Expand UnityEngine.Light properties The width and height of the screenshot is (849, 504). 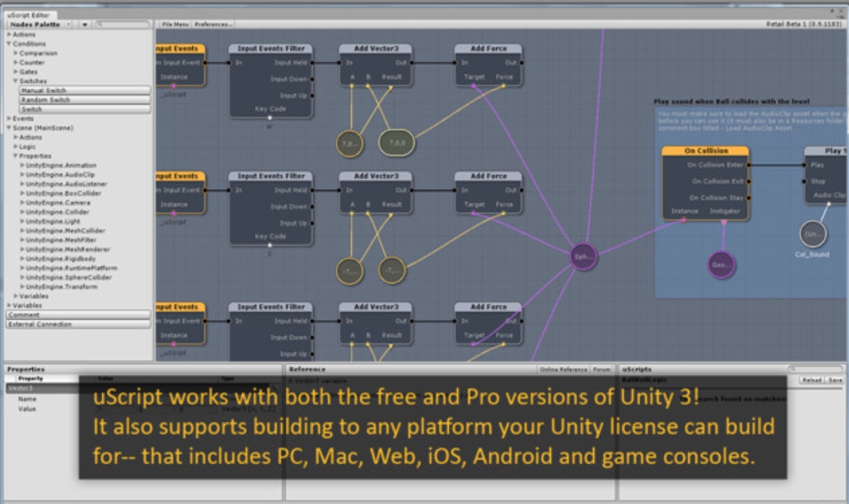click(x=22, y=220)
